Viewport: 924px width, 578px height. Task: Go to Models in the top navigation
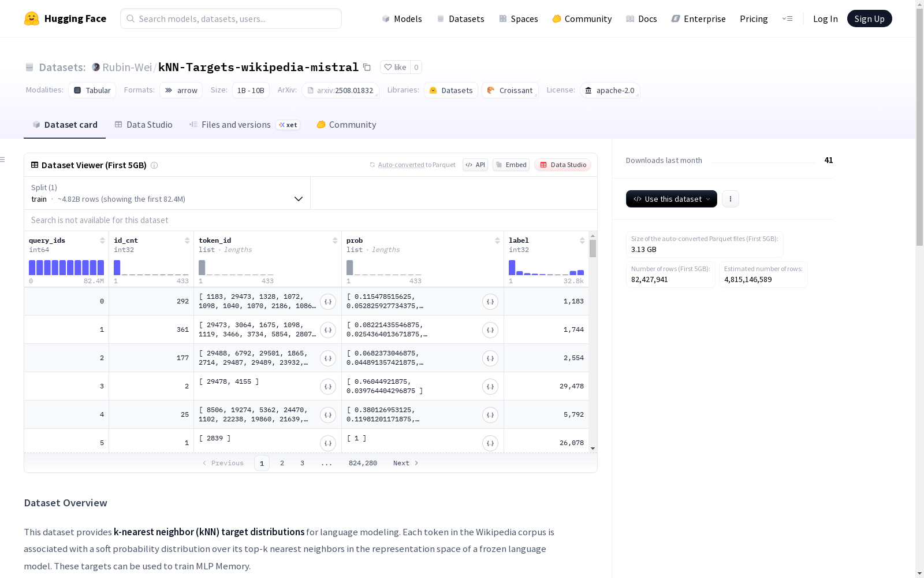pyautogui.click(x=402, y=18)
